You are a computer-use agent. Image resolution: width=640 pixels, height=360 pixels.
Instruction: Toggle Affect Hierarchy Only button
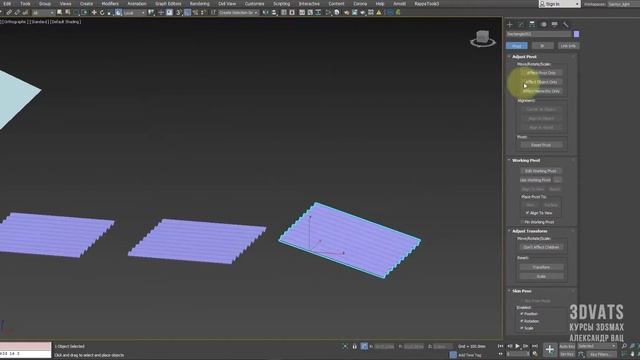click(x=541, y=91)
